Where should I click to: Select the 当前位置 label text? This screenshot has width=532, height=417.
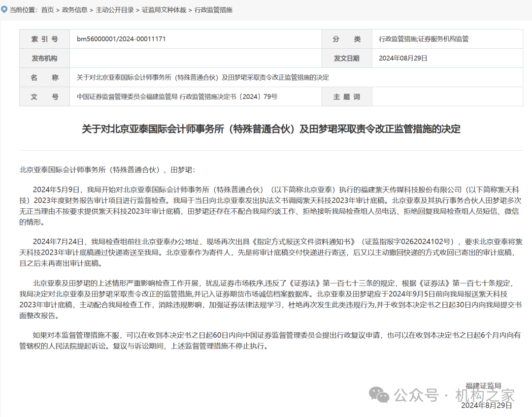point(23,10)
